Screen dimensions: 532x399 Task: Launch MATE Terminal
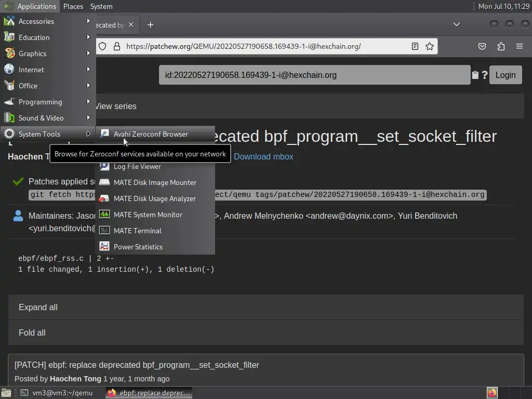[x=155, y=231]
